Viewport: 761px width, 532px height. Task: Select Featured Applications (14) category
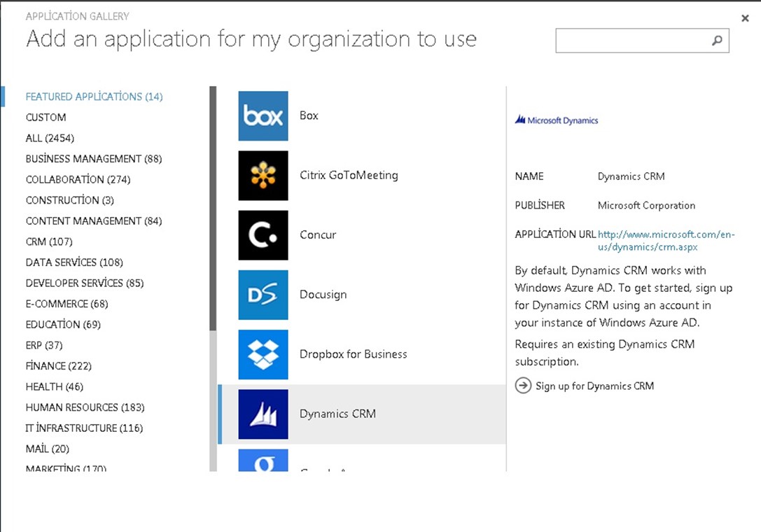pos(94,97)
